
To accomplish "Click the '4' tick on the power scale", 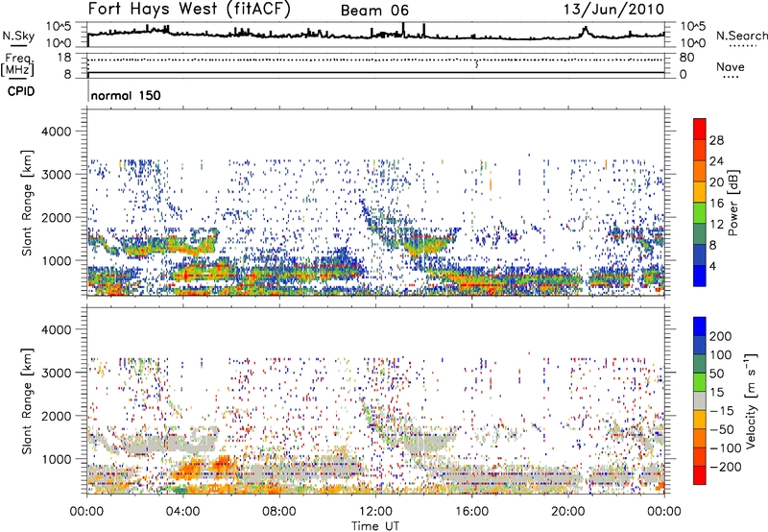I will tap(712, 266).
